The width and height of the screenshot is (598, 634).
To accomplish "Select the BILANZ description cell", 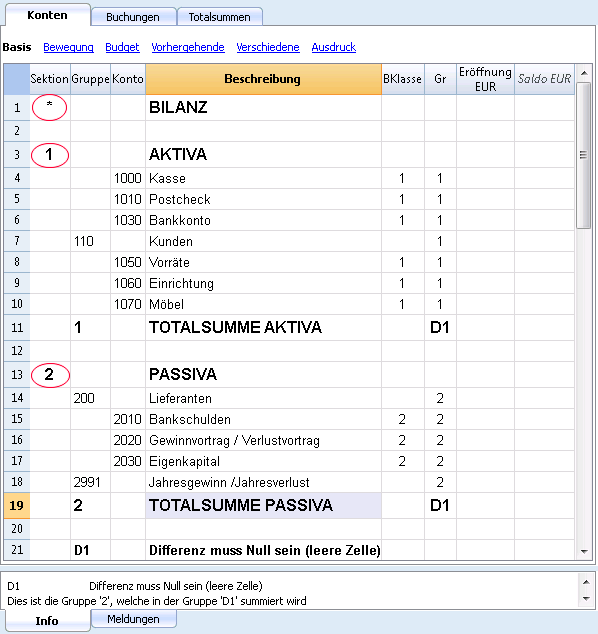I will (x=263, y=108).
